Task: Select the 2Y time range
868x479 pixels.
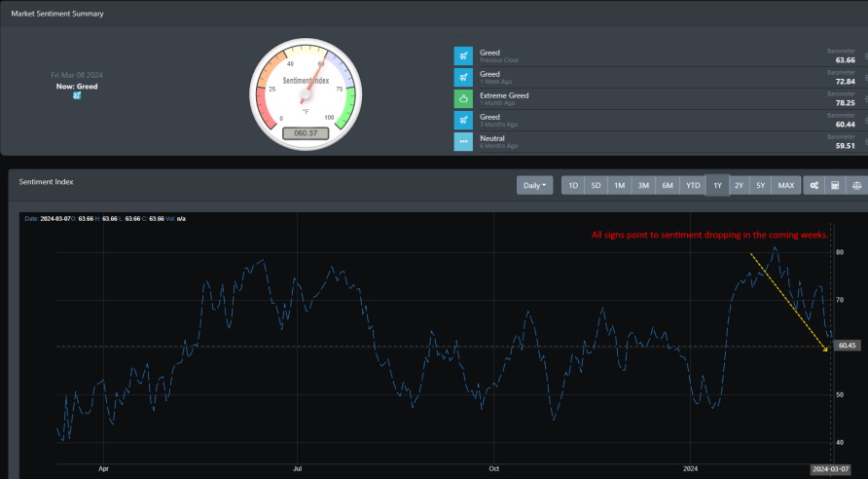Action: (x=739, y=186)
